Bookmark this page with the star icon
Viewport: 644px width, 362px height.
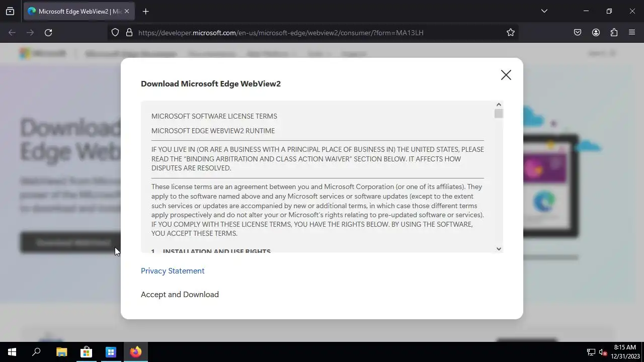coord(511,33)
